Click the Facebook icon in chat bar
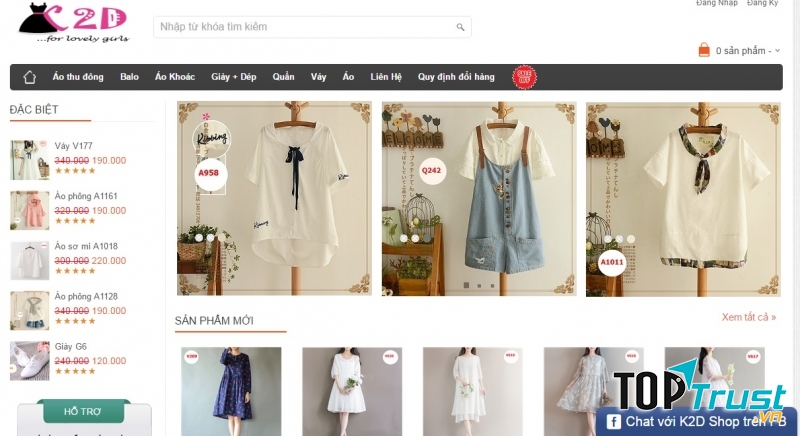800x436 pixels. 611,422
